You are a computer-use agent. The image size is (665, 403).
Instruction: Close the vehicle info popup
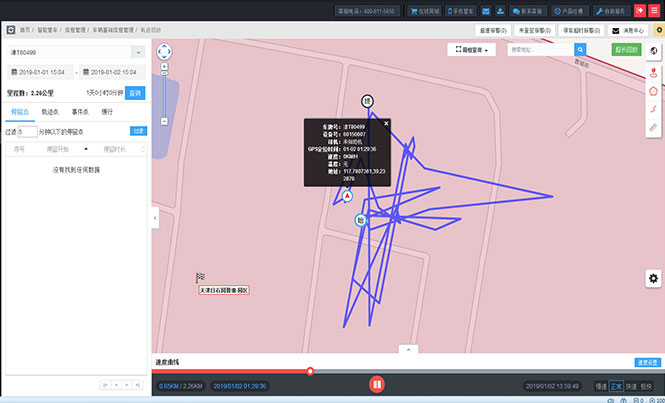coord(386,124)
